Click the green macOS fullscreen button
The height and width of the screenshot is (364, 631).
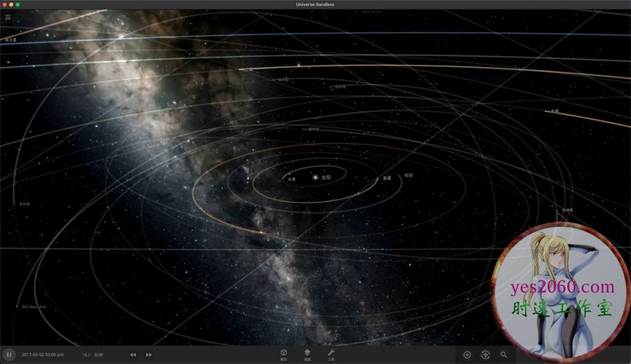[18, 4]
